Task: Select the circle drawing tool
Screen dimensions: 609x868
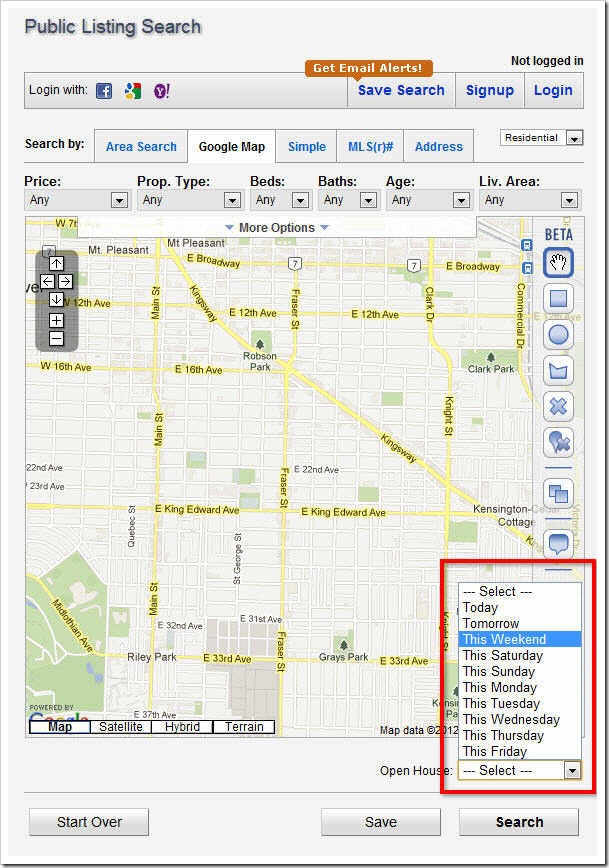Action: click(558, 335)
